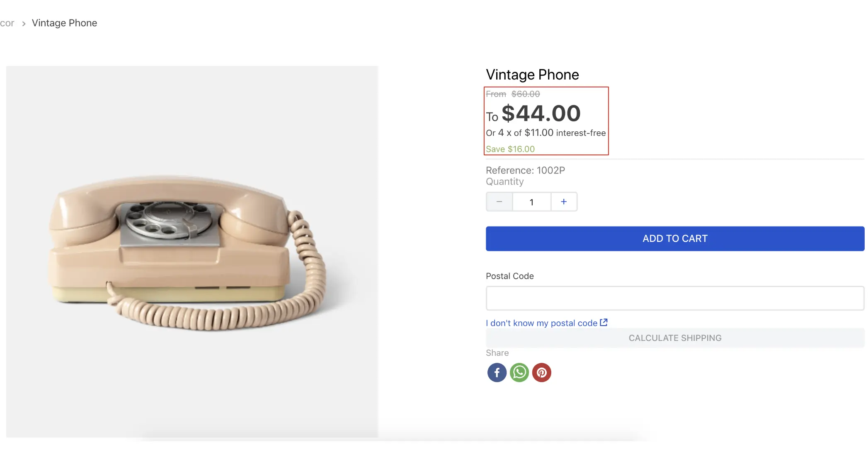Decrease quantity with the minus button
This screenshot has height=449, width=868.
tap(499, 202)
